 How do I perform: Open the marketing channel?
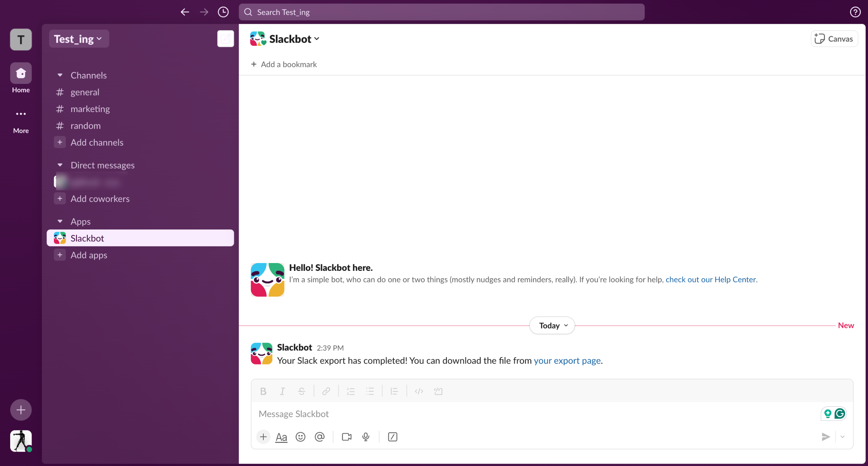(x=90, y=109)
